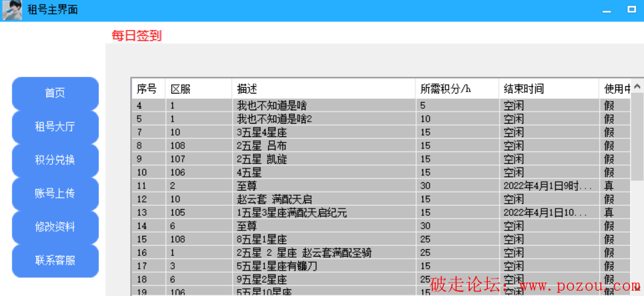The width and height of the screenshot is (644, 296).
Task: Click the 结束时间 column header
Action: (x=548, y=89)
